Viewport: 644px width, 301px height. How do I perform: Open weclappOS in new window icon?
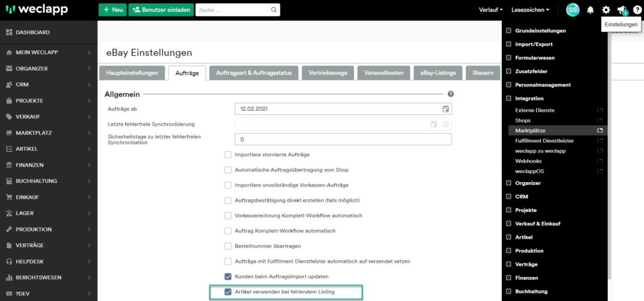click(599, 172)
